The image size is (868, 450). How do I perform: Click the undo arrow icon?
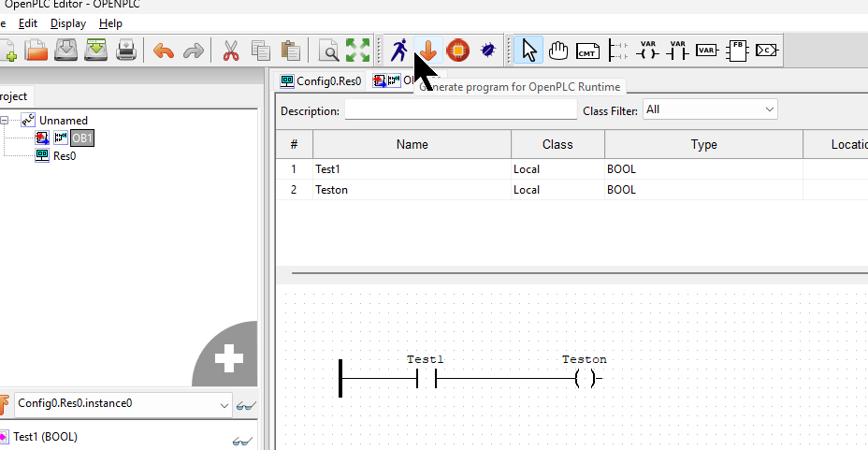pyautogui.click(x=164, y=51)
